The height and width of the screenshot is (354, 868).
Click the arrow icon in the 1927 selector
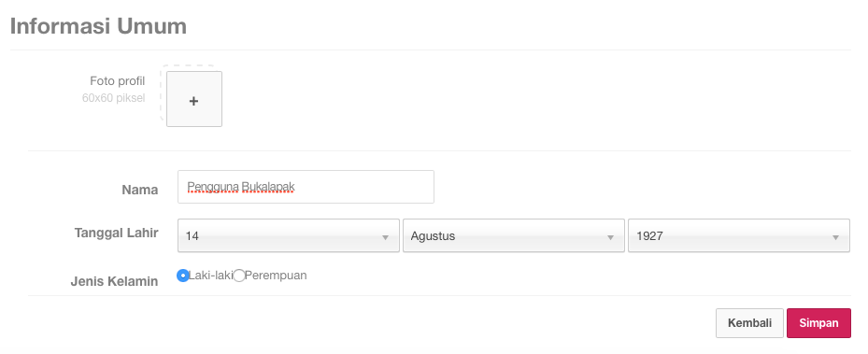tap(836, 238)
